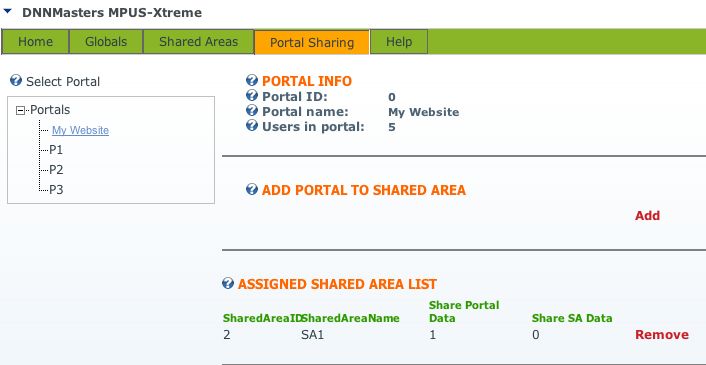Select portal P1 in the tree
Image resolution: width=706 pixels, height=365 pixels.
coord(56,150)
